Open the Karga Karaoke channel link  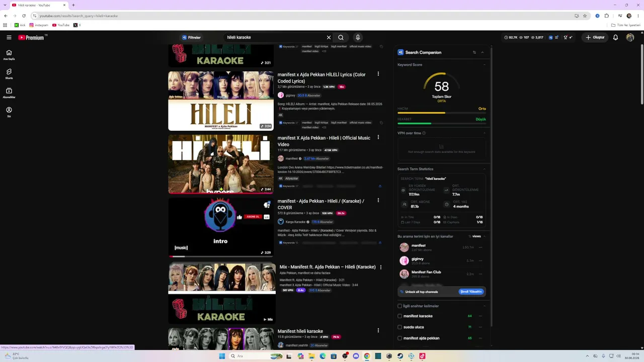295,222
